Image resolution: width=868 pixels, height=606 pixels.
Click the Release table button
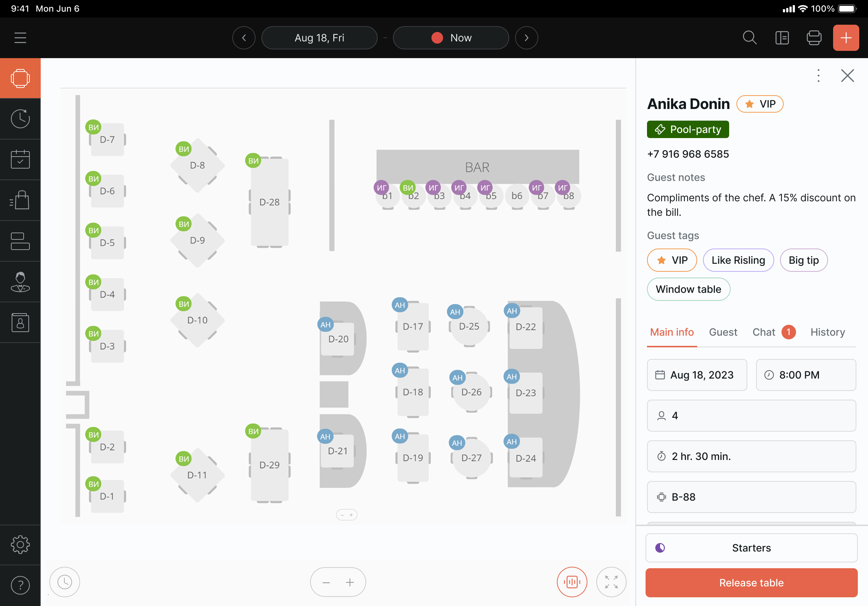pyautogui.click(x=751, y=583)
